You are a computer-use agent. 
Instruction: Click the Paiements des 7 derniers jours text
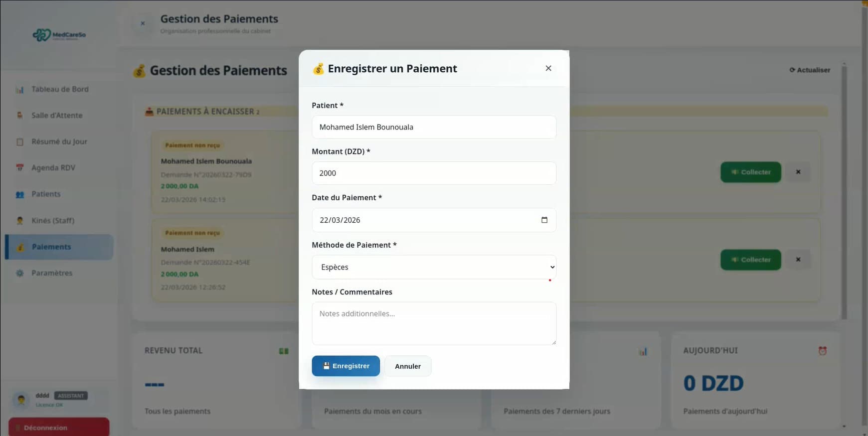[x=557, y=411]
